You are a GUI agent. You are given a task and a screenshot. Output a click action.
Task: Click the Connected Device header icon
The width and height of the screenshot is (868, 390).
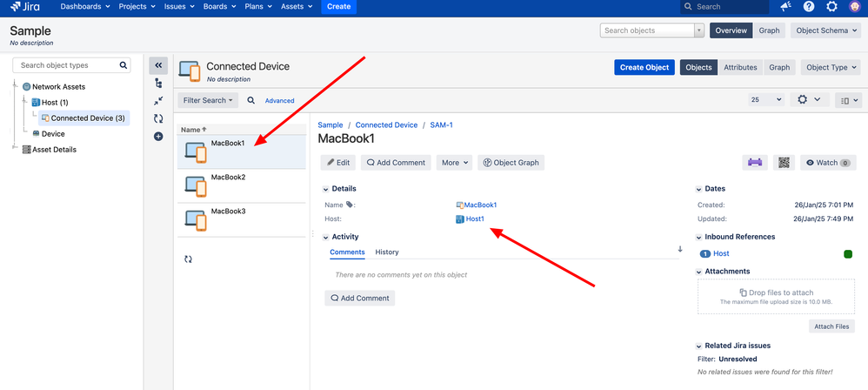point(190,71)
